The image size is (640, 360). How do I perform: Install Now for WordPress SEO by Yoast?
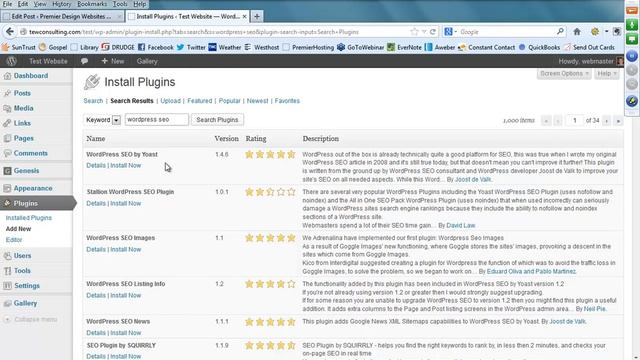pyautogui.click(x=126, y=166)
